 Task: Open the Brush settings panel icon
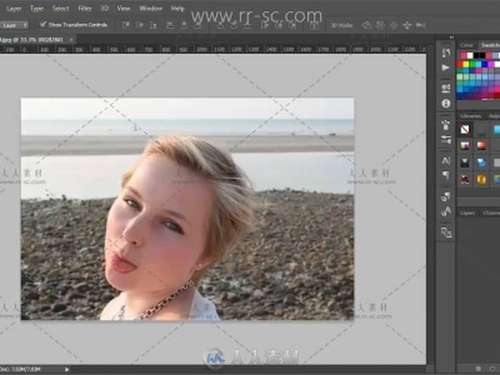446,140
